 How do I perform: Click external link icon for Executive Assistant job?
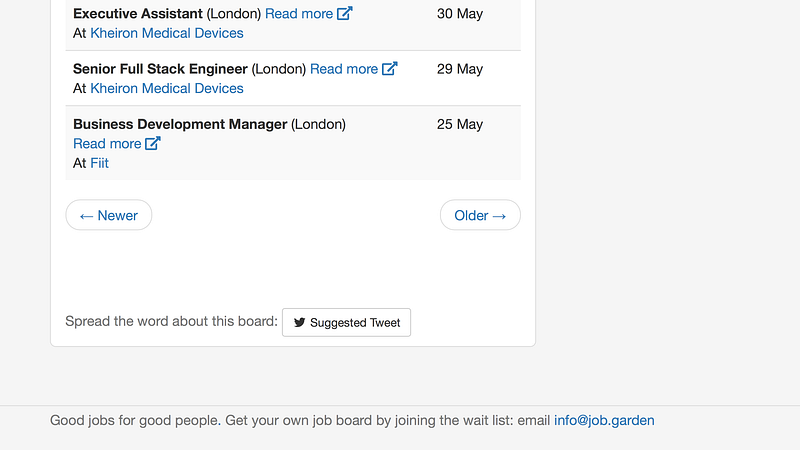point(344,13)
